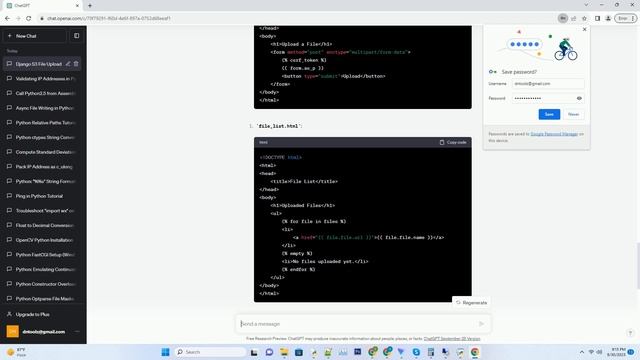Open Python ctypes String Conversion chat

pyautogui.click(x=42, y=138)
